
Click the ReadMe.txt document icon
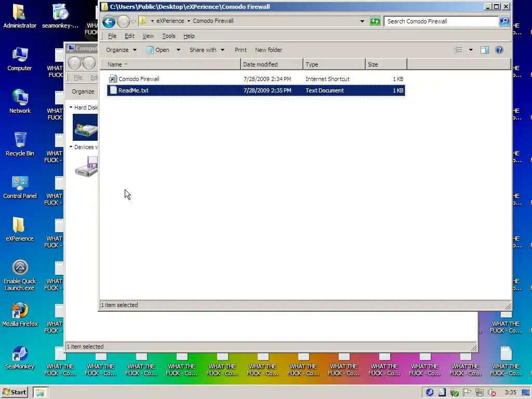[113, 90]
